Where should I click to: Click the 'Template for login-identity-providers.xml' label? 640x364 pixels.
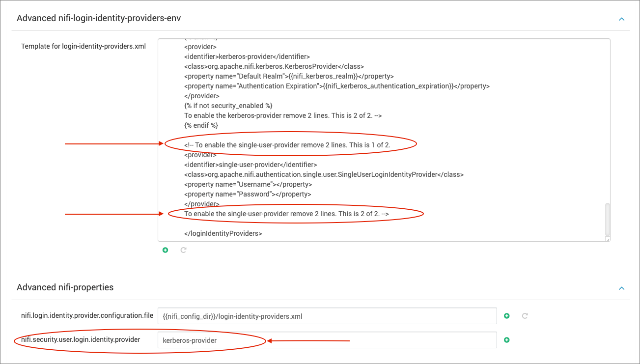click(x=83, y=46)
